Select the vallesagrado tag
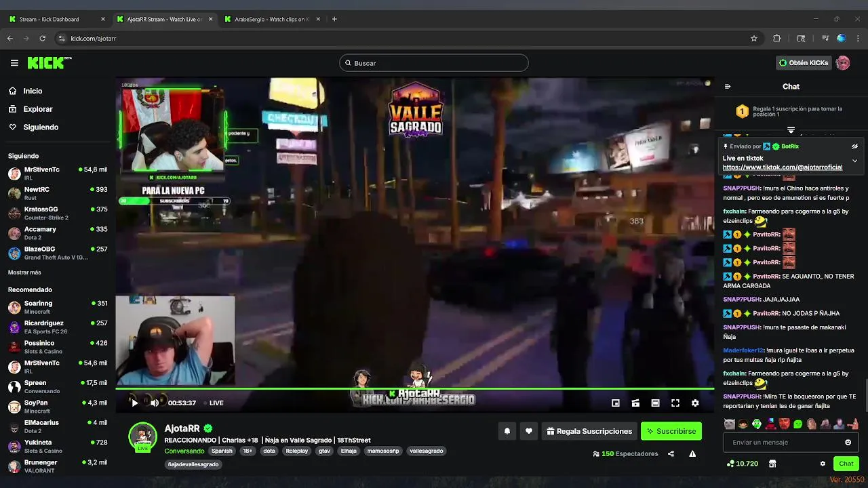The height and width of the screenshot is (488, 868). 427,451
